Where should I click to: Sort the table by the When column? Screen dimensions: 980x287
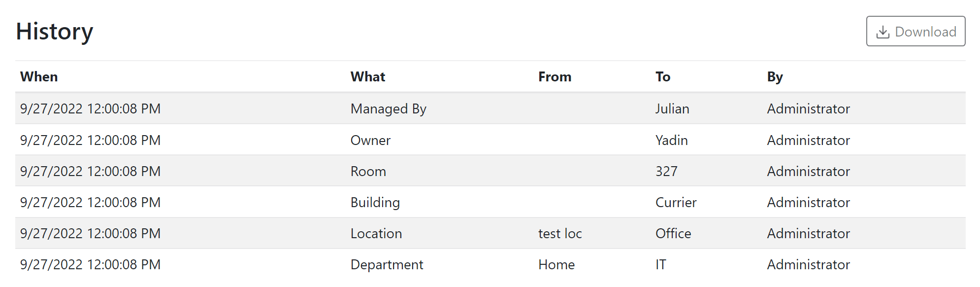point(38,76)
